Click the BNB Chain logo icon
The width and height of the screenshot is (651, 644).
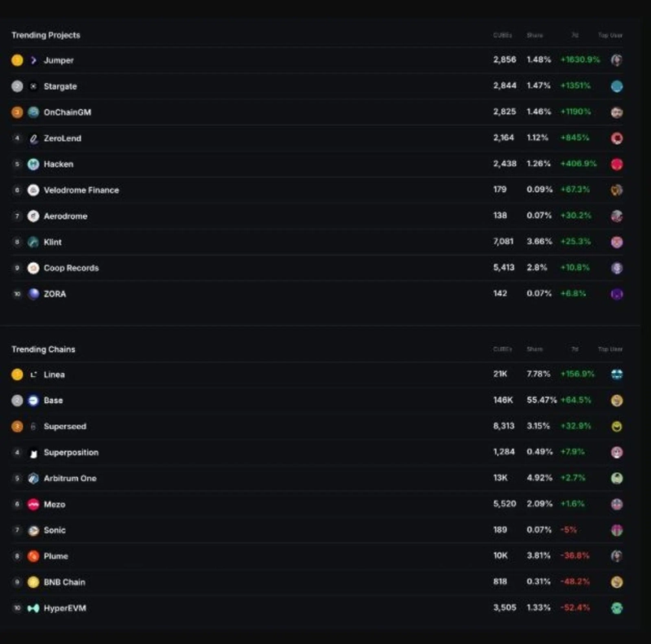click(33, 582)
